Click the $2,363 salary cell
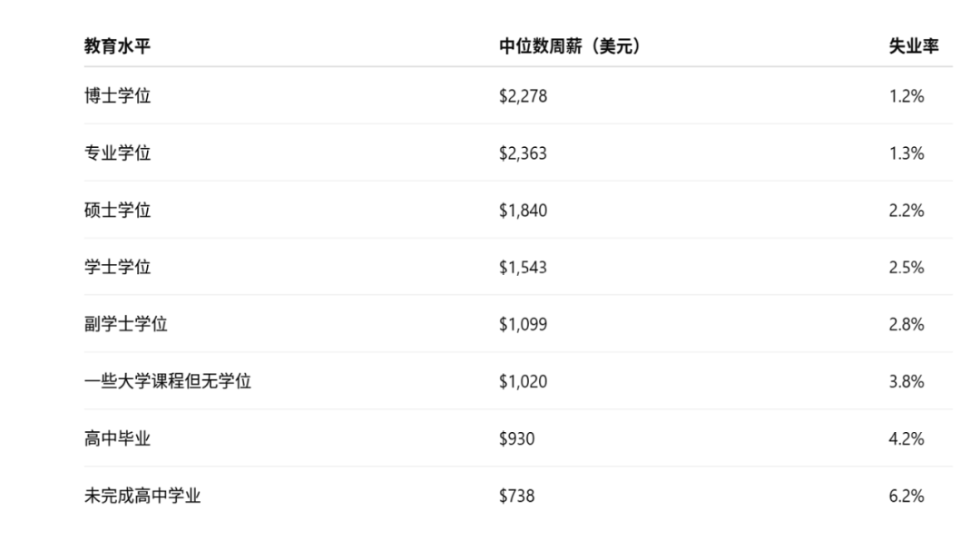Viewport: 980px width, 560px height. click(524, 153)
